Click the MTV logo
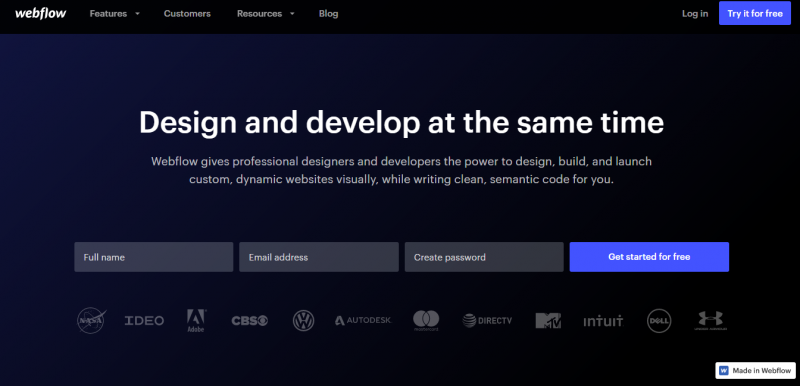Viewport: 800px width, 386px height. tap(548, 321)
